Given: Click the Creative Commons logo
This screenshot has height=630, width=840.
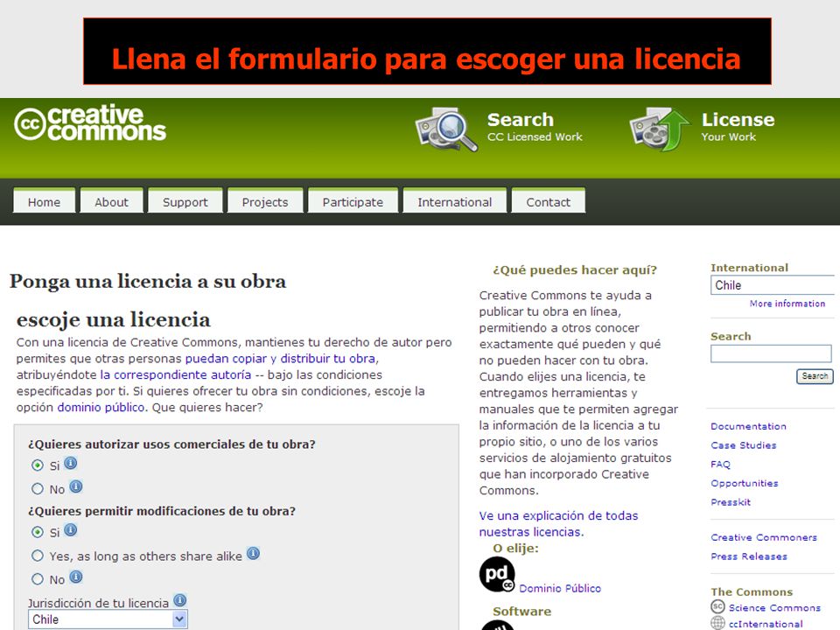Looking at the screenshot, I should (x=90, y=123).
